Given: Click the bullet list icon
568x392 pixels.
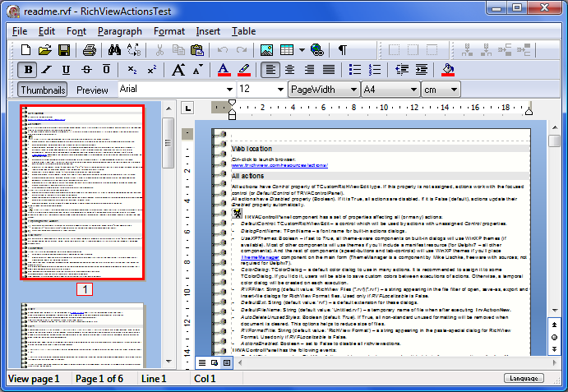Looking at the screenshot, I should click(x=354, y=70).
